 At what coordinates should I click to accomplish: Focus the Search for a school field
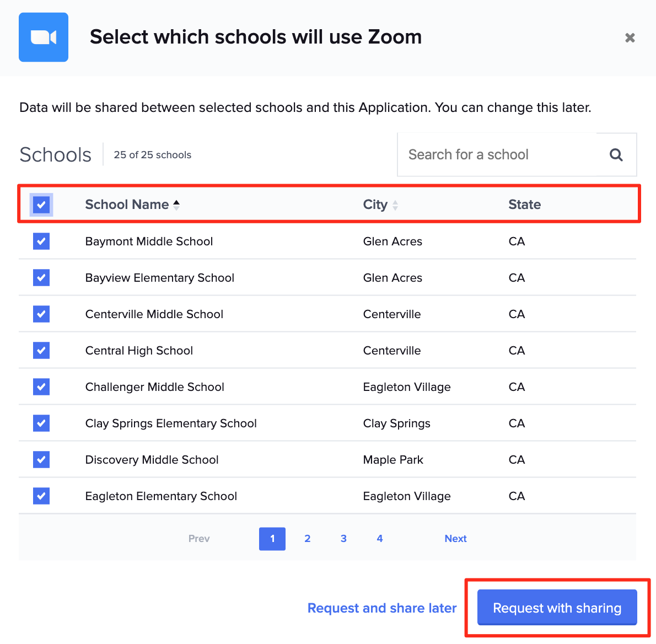[496, 155]
